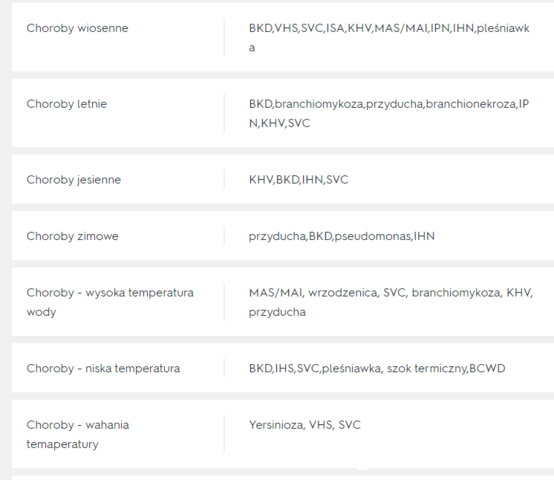Select 'Yersinioza, VHS, SVC' value text
The image size is (554, 480).
coord(305,425)
